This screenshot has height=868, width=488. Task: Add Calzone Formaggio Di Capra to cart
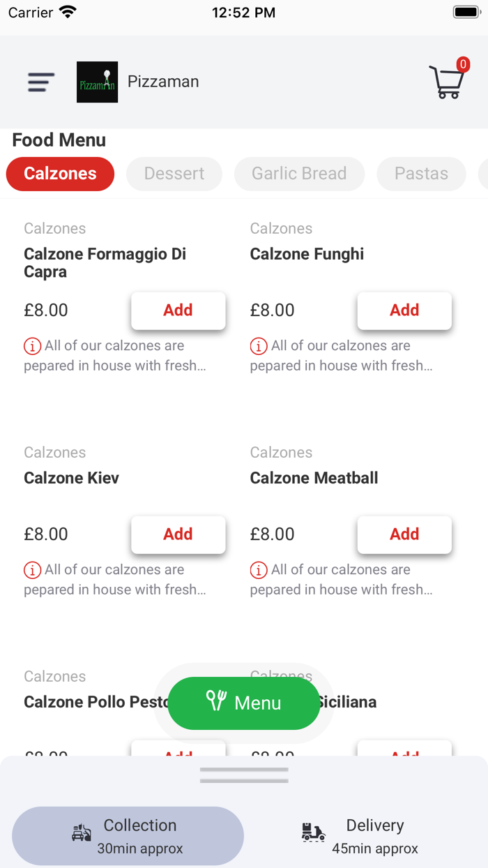tap(178, 310)
